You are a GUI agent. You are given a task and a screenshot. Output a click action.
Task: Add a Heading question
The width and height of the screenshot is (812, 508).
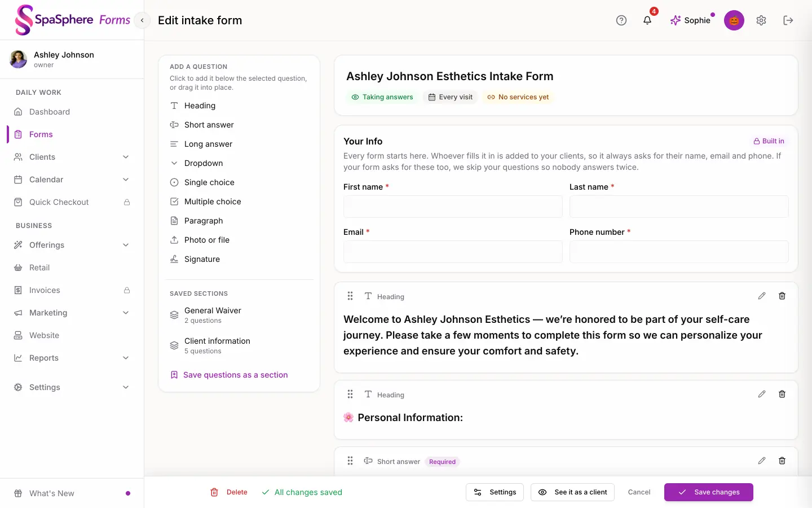pyautogui.click(x=239, y=106)
